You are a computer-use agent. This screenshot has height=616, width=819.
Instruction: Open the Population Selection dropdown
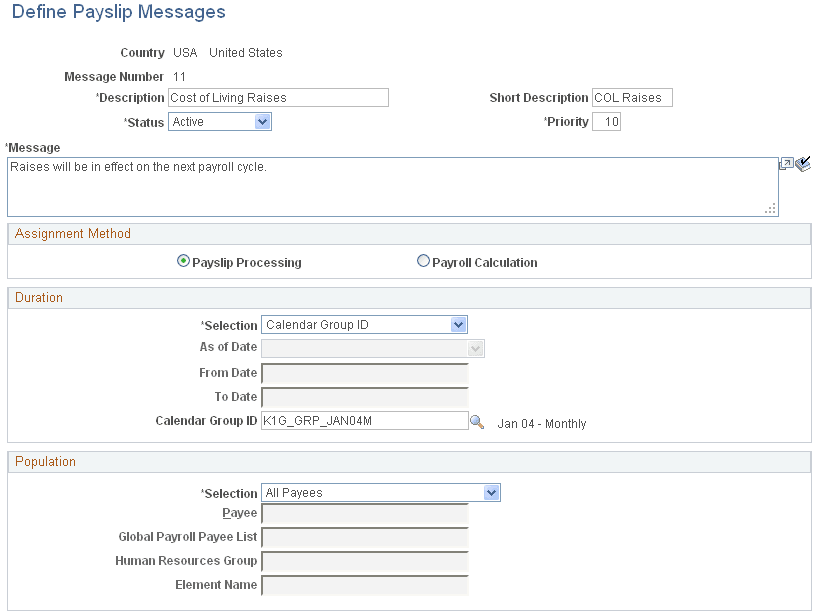pyautogui.click(x=492, y=492)
